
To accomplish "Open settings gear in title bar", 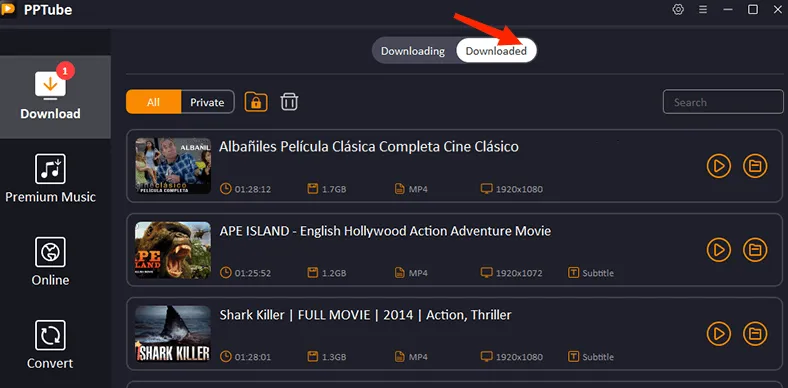I will click(678, 10).
